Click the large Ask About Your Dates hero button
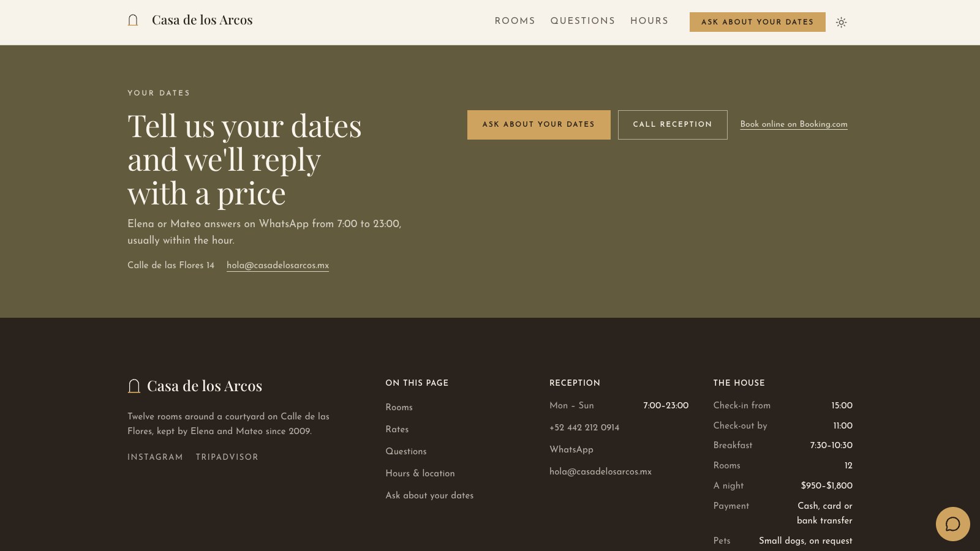This screenshot has height=551, width=980. coord(539,125)
